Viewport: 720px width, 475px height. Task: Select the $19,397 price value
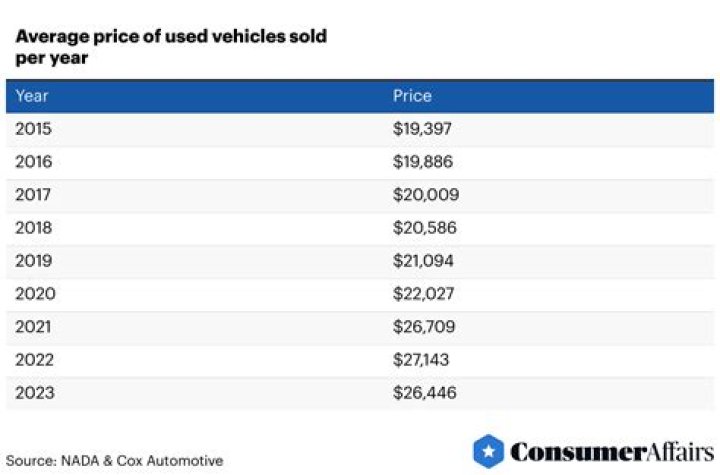[424, 129]
